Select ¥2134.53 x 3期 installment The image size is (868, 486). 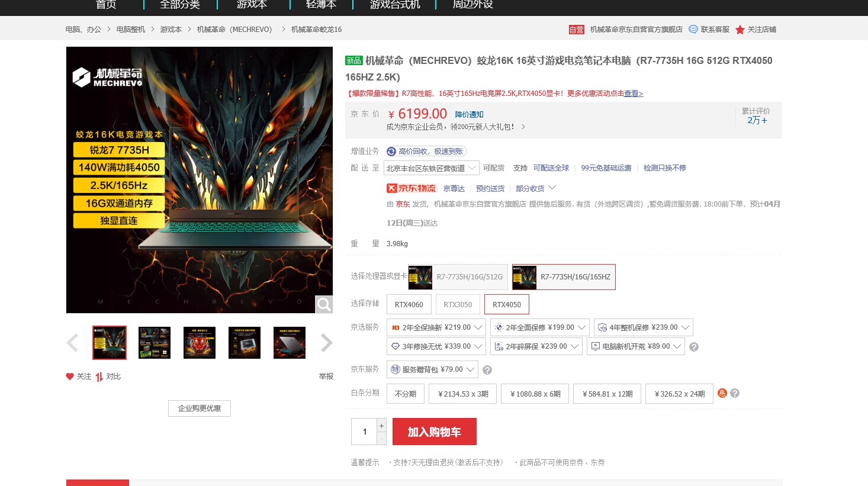(x=463, y=394)
